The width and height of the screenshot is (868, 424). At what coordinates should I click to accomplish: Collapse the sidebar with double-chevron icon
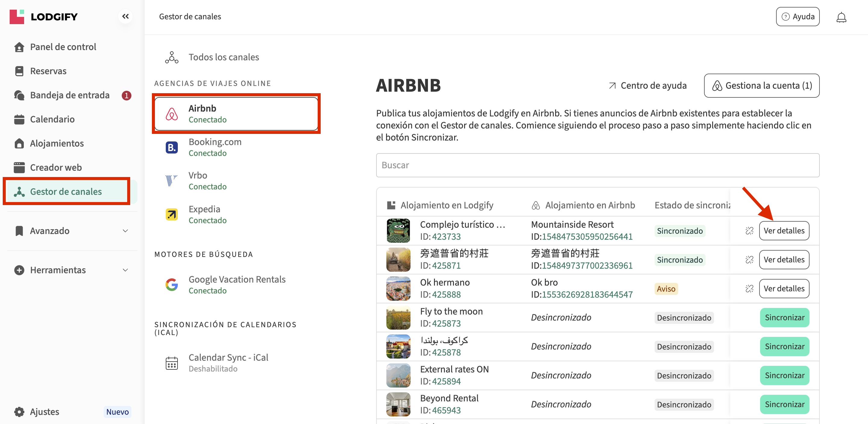[x=125, y=16]
